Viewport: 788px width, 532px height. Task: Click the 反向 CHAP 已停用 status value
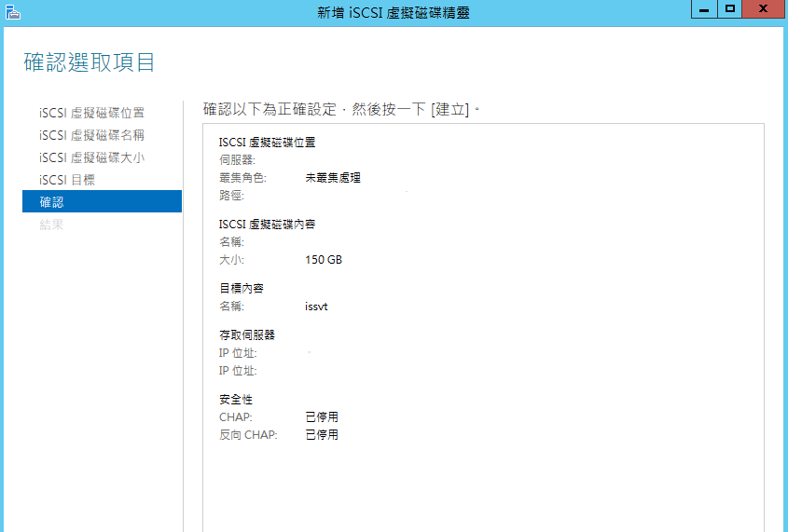point(322,435)
